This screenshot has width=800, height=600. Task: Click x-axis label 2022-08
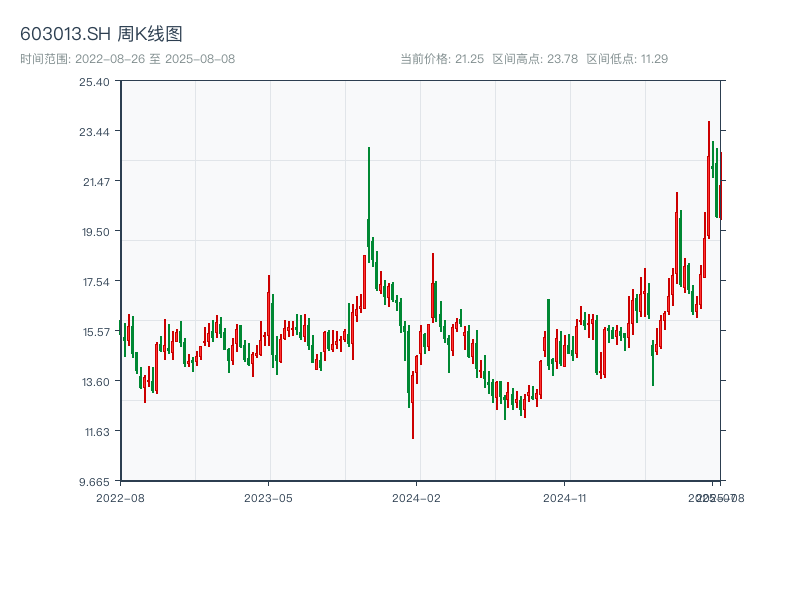point(120,498)
